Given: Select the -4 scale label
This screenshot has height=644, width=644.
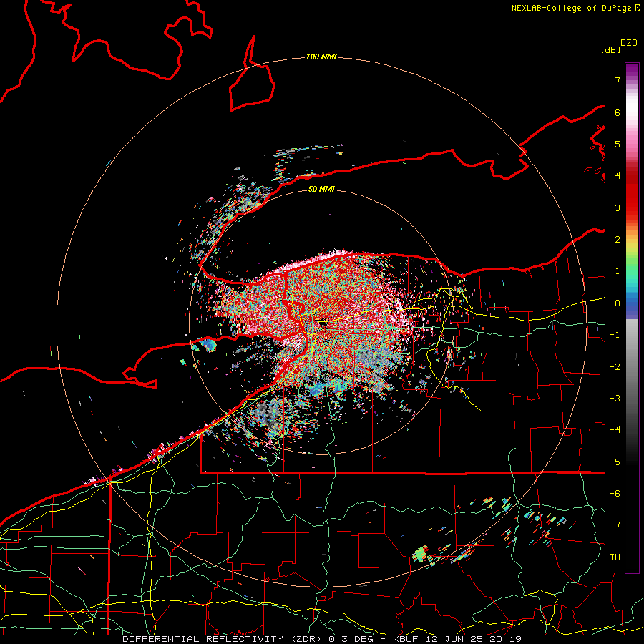Looking at the screenshot, I should [x=615, y=430].
